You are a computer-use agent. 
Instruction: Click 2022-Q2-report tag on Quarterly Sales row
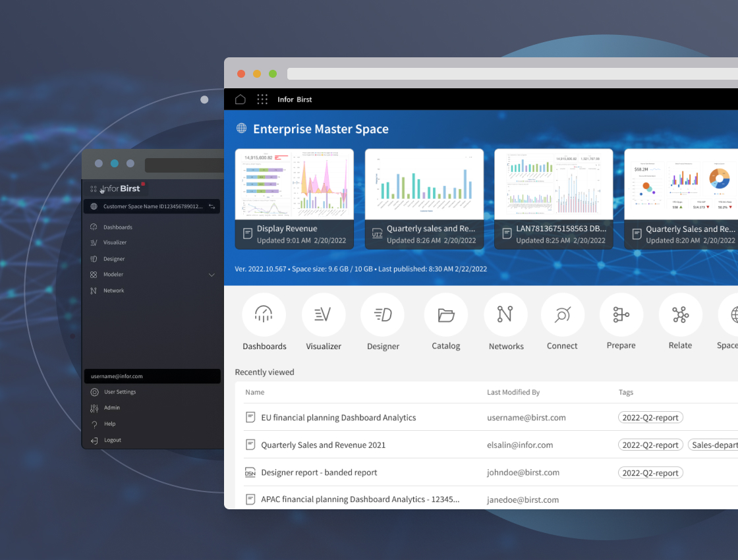650,445
